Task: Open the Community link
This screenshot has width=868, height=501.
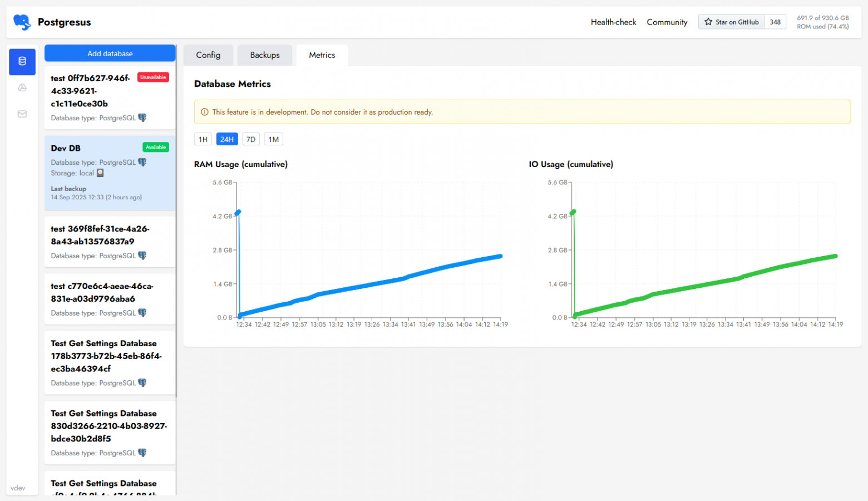Action: [667, 22]
